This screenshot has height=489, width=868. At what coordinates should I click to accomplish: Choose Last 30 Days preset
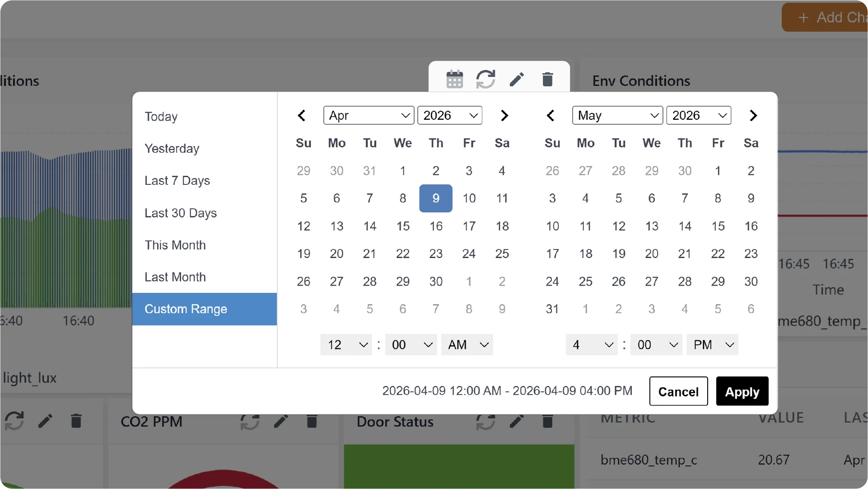(x=205, y=213)
